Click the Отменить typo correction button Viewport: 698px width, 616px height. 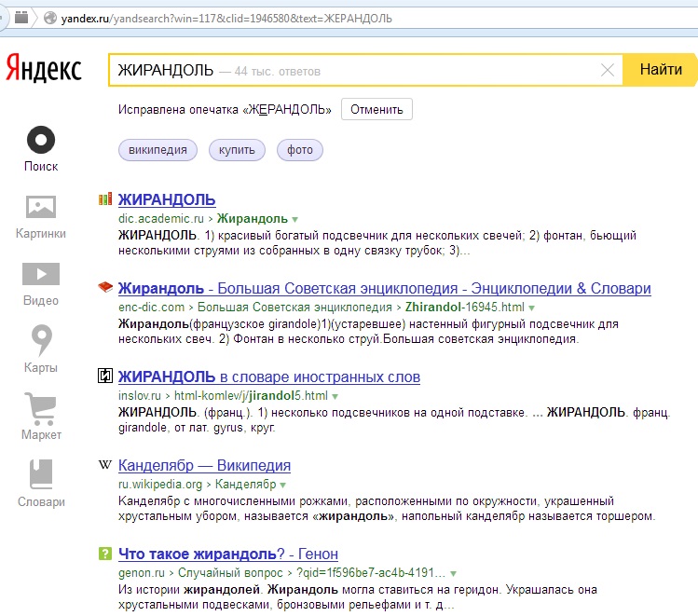(x=376, y=109)
